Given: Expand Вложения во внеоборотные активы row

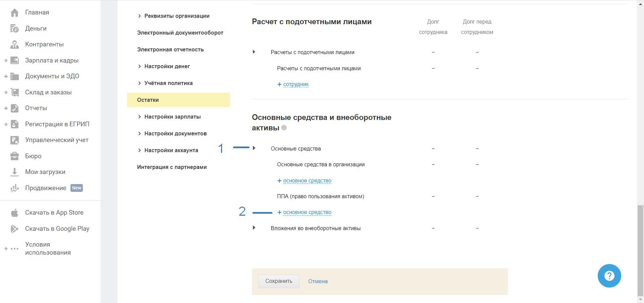Looking at the screenshot, I should [x=254, y=228].
